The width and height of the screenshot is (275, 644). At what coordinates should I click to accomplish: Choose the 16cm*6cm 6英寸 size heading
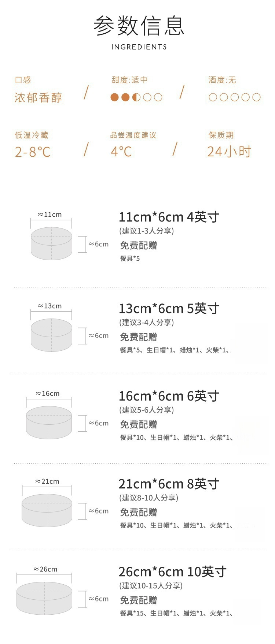169,396
